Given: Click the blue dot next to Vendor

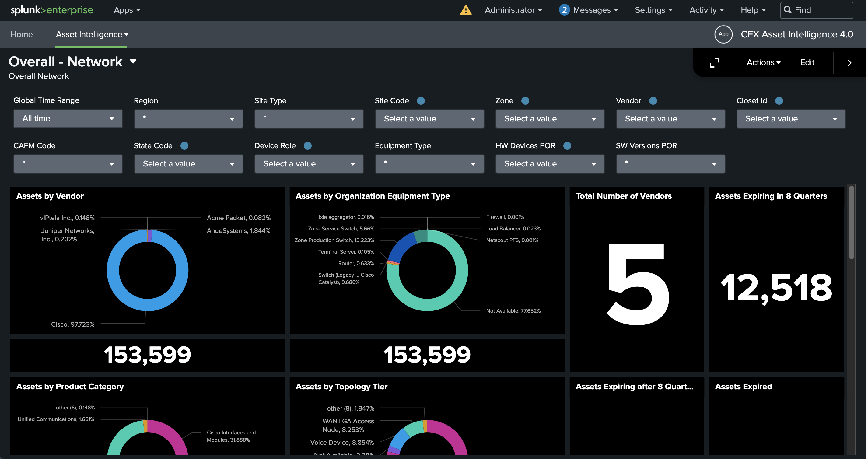Looking at the screenshot, I should (x=653, y=100).
